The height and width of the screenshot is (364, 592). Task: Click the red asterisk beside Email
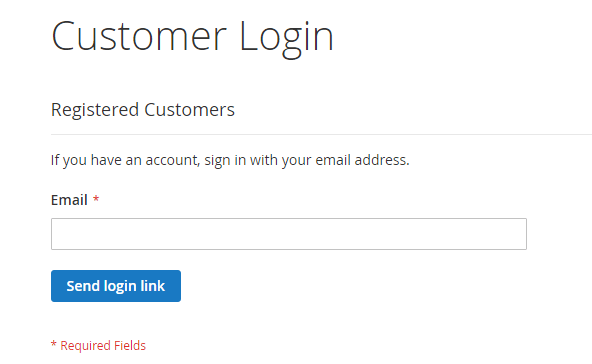(96, 199)
